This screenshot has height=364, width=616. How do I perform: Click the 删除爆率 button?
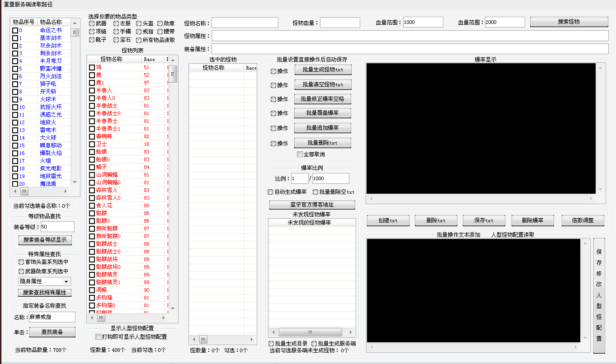coord(532,220)
